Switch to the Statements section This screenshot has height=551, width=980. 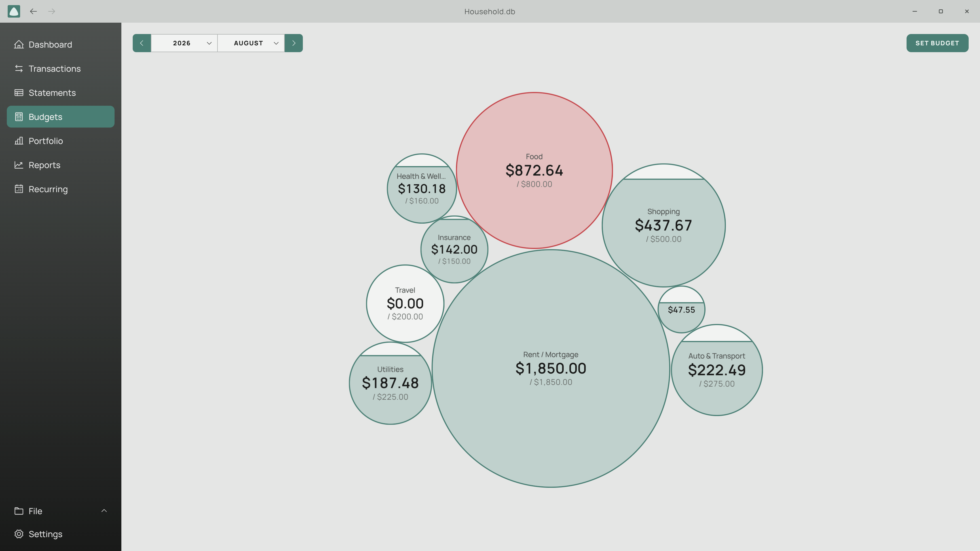pos(61,93)
